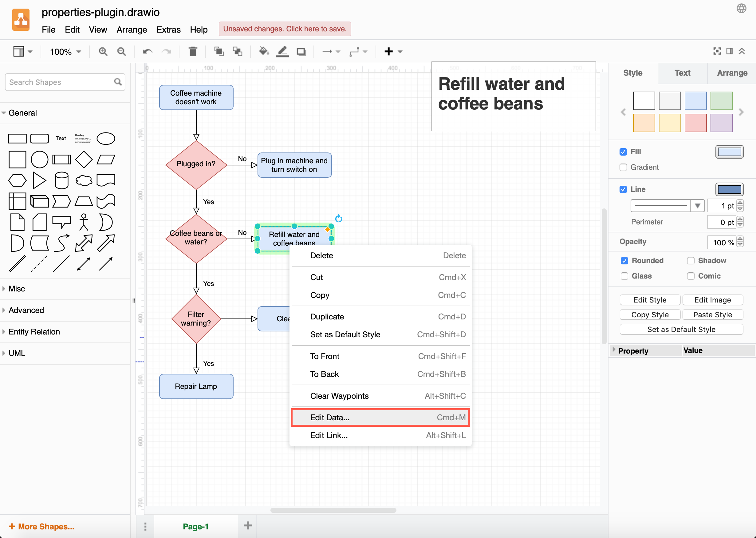This screenshot has height=538, width=756.
Task: Select the Zoom In magnifier icon
Action: pos(103,51)
